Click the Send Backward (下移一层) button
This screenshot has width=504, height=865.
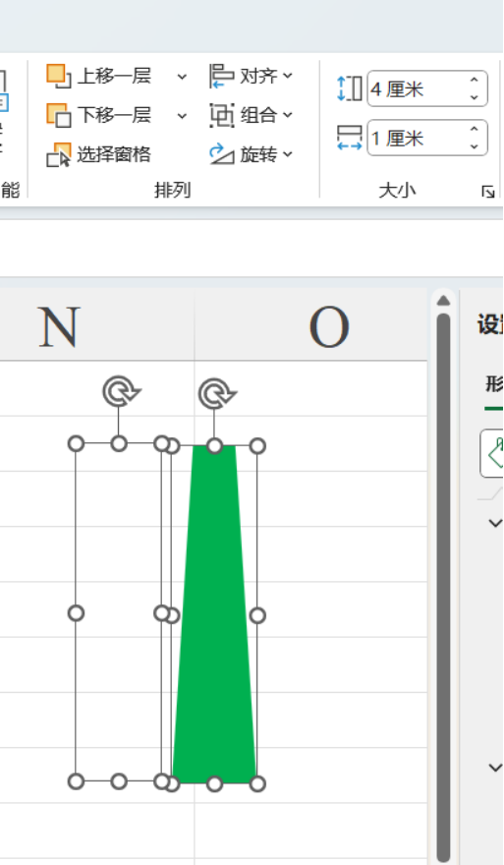click(x=99, y=115)
